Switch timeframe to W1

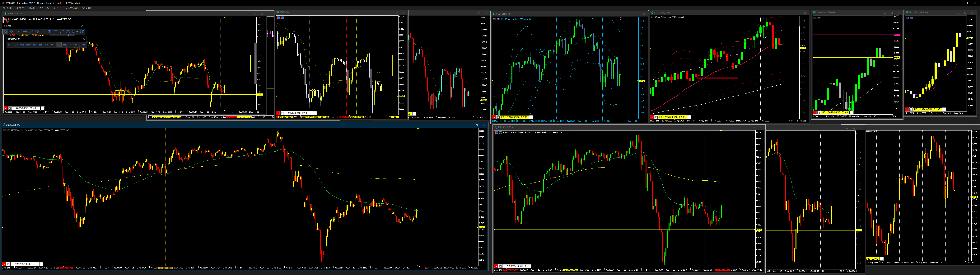coord(53,45)
